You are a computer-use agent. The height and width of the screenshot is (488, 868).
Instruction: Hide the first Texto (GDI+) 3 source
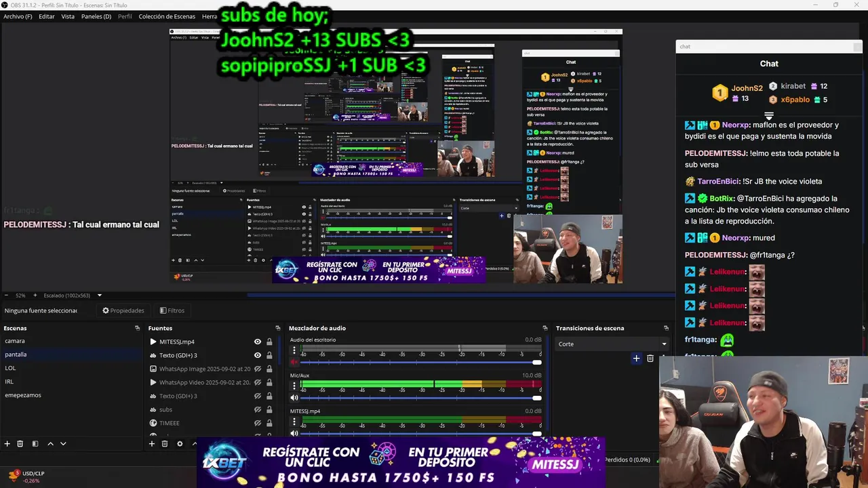[258, 355]
